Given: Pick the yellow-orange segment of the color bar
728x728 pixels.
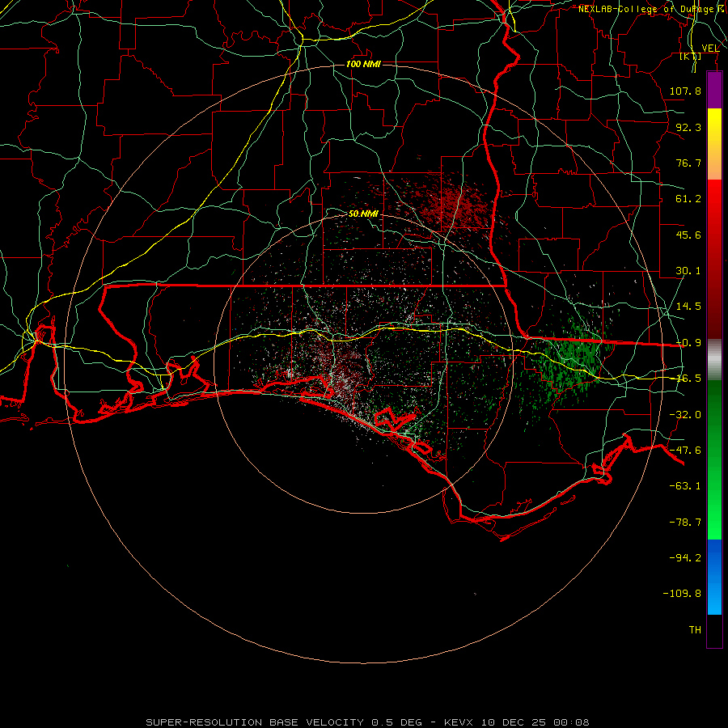Looking at the screenshot, I should tap(714, 144).
